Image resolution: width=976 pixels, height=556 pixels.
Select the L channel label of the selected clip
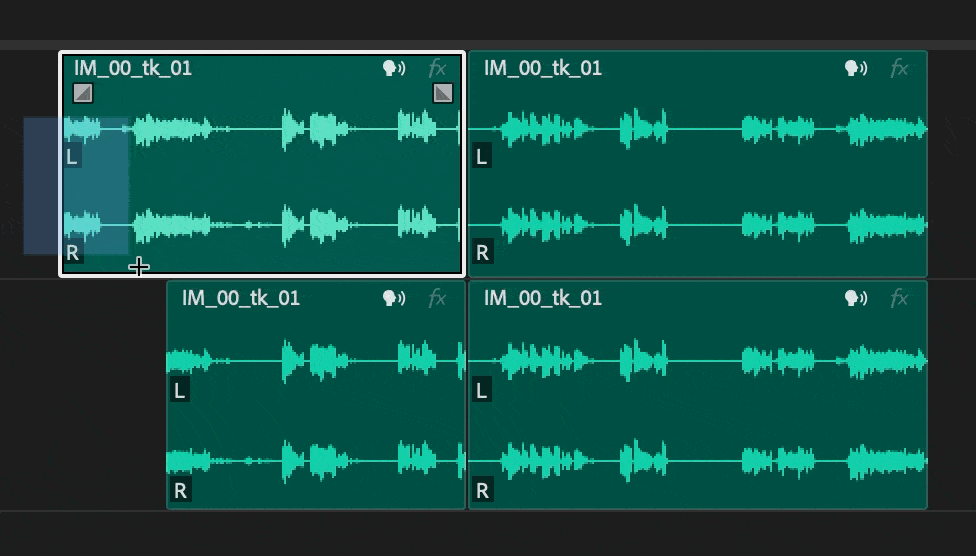[x=72, y=156]
